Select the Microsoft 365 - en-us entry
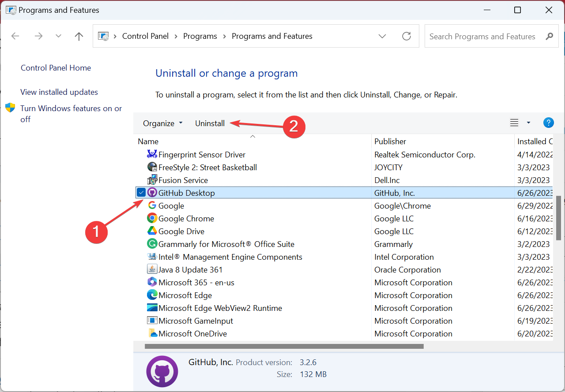Viewport: 565px width, 392px height. [x=196, y=282]
